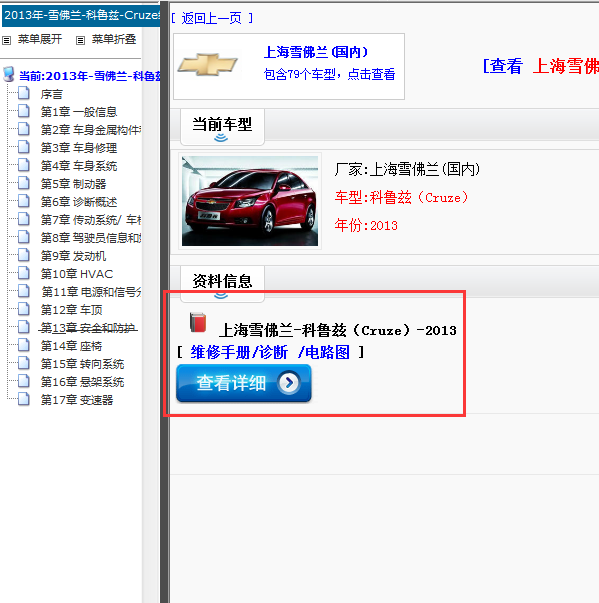
Task: Open 第15章 转向系统
Action: coord(82,364)
